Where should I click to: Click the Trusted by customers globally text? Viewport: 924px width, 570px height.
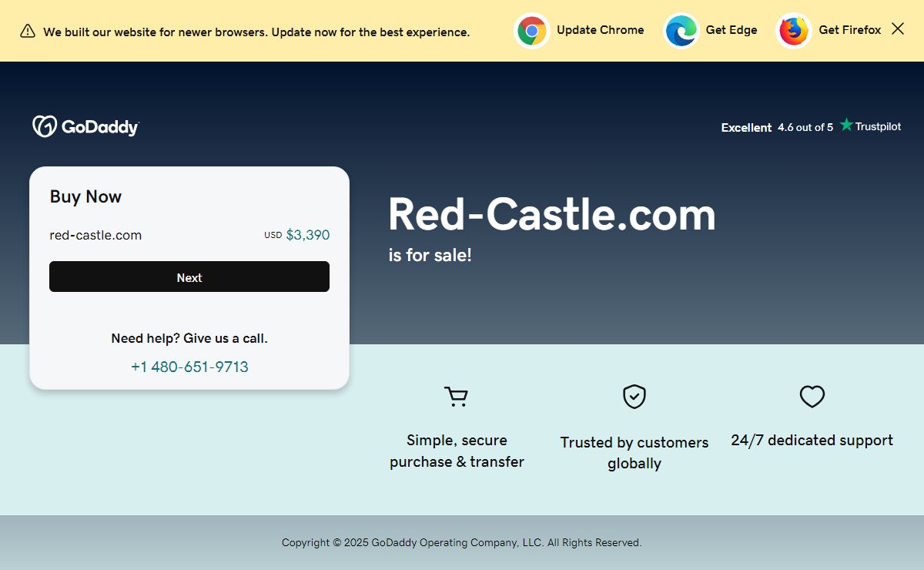tap(634, 453)
